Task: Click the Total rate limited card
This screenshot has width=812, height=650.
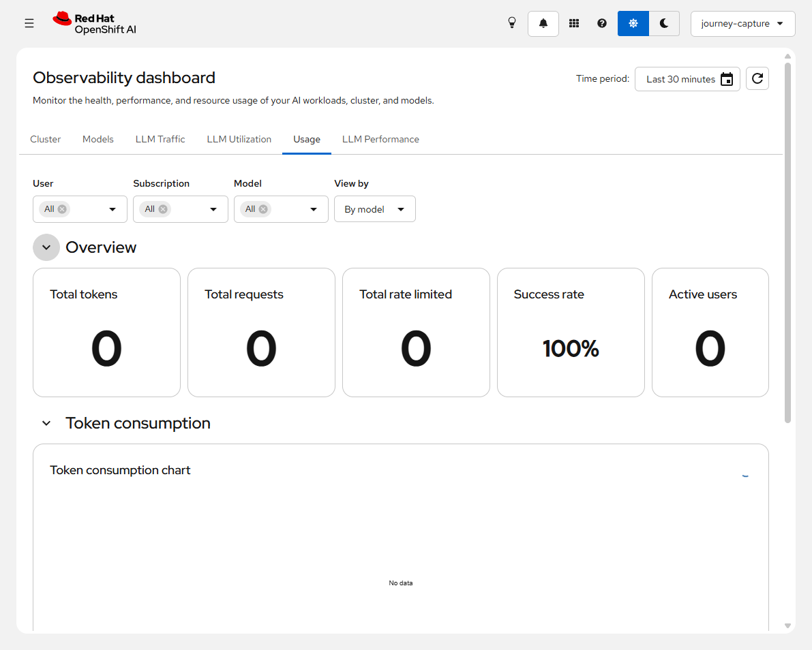Action: 416,332
